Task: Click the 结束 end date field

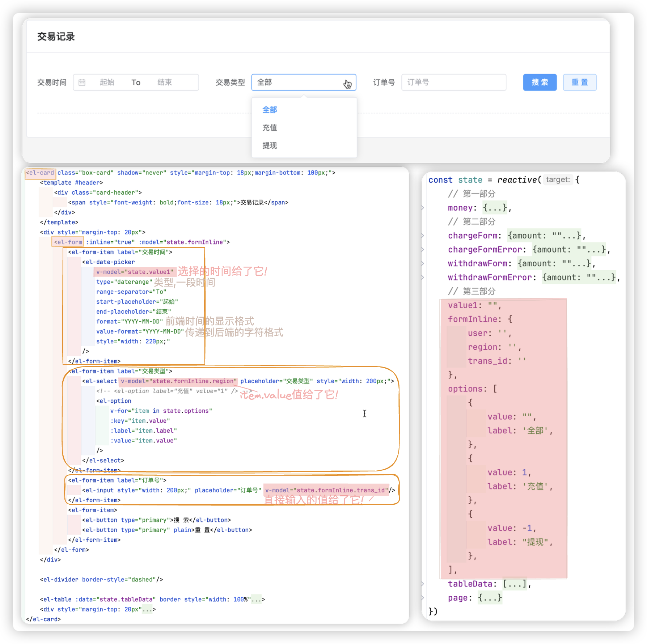Action: click(165, 82)
